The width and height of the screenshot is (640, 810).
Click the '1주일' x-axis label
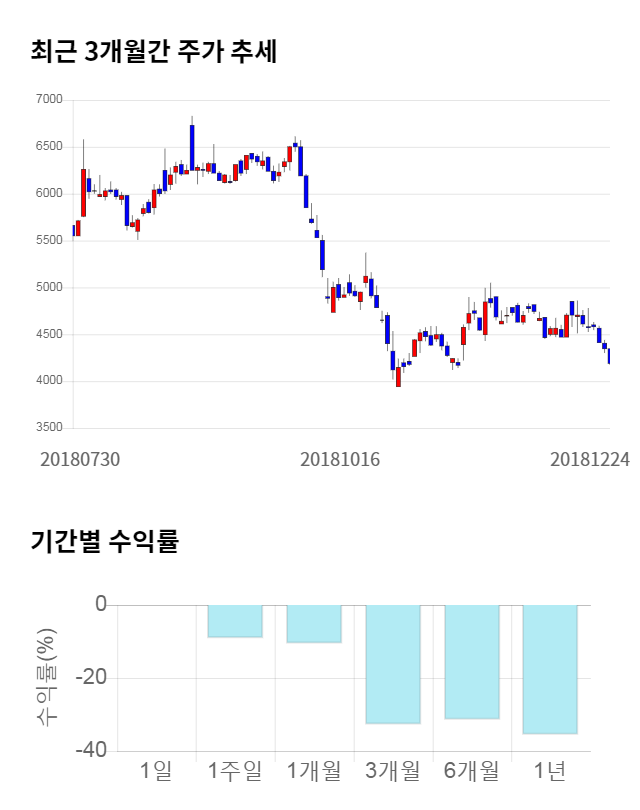pyautogui.click(x=235, y=771)
